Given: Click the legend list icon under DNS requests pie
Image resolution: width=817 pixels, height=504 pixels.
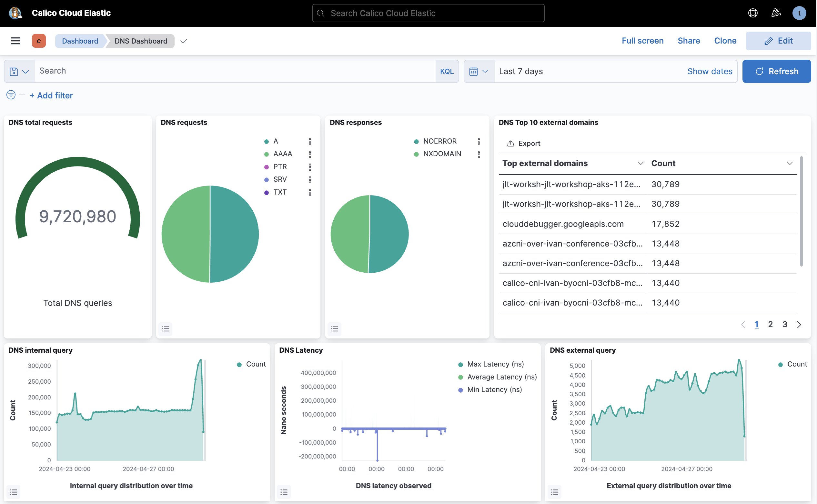Looking at the screenshot, I should (x=165, y=329).
